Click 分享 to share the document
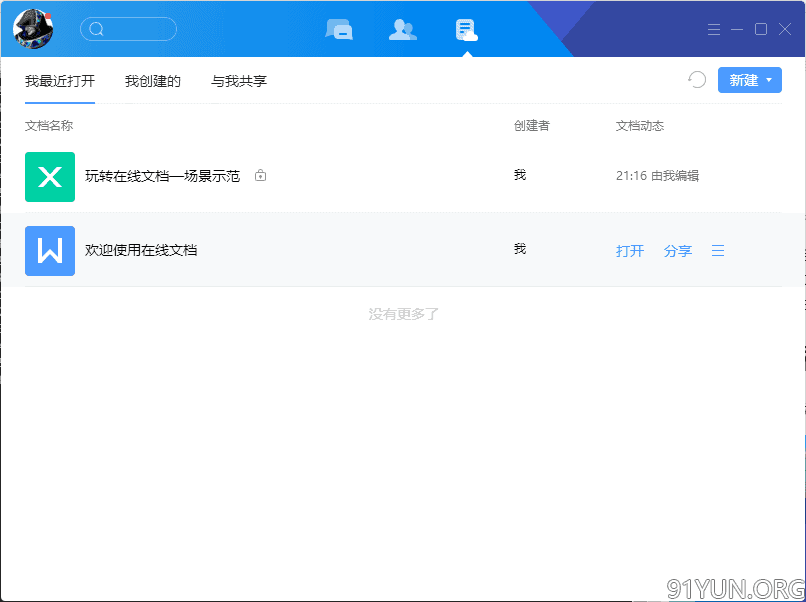 (678, 251)
